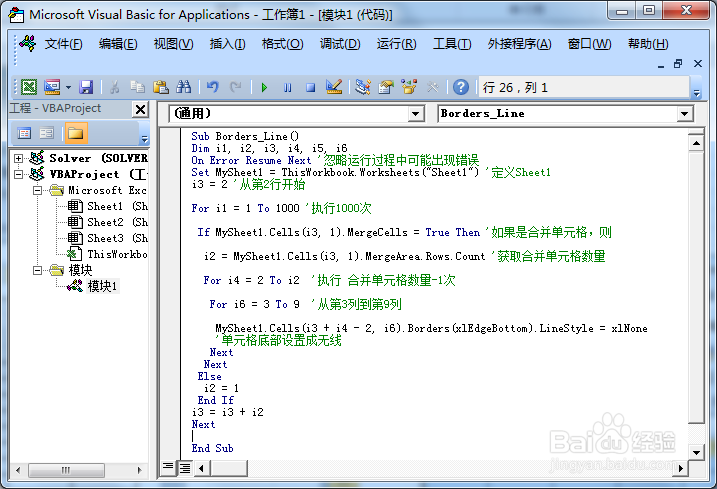The image size is (717, 489).
Task: Open the 文件(F) menu
Action: pyautogui.click(x=63, y=44)
